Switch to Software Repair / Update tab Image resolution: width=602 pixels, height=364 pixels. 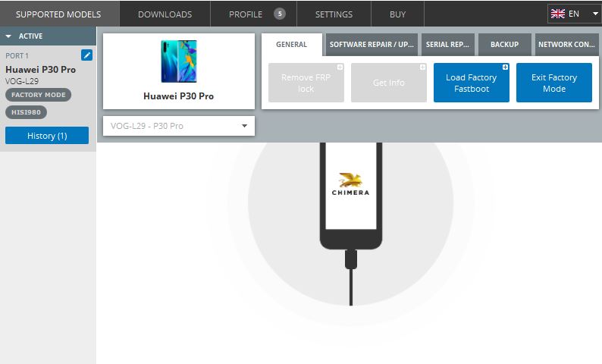pyautogui.click(x=372, y=45)
